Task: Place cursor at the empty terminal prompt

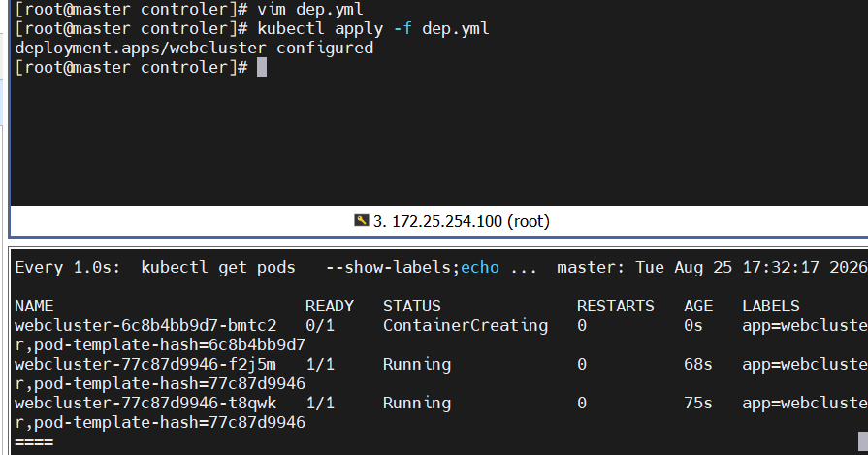Action: tap(262, 68)
